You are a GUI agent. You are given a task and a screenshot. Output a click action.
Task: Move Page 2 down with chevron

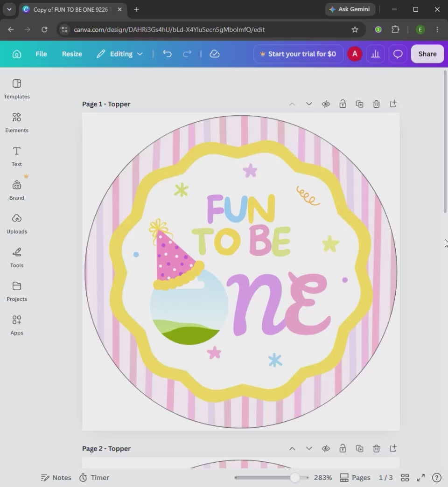pos(309,448)
